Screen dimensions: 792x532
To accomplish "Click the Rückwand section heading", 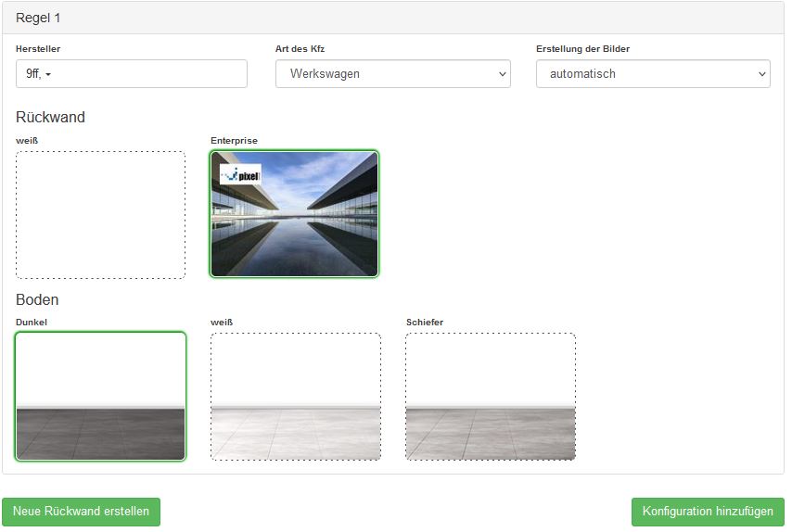I will point(50,117).
